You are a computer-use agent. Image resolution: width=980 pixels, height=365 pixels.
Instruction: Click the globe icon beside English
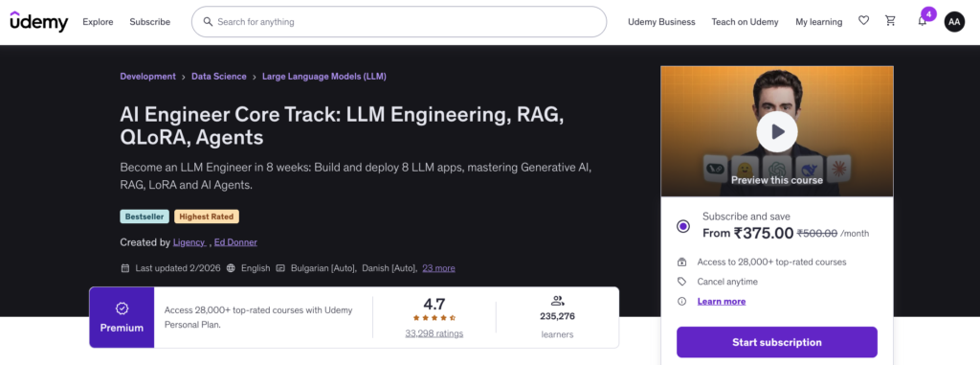(232, 268)
